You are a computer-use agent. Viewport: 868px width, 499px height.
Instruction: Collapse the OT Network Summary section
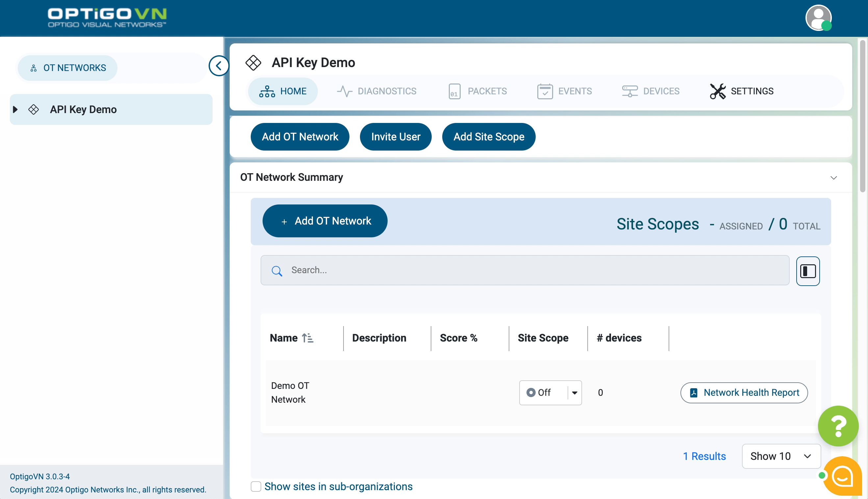tap(833, 178)
